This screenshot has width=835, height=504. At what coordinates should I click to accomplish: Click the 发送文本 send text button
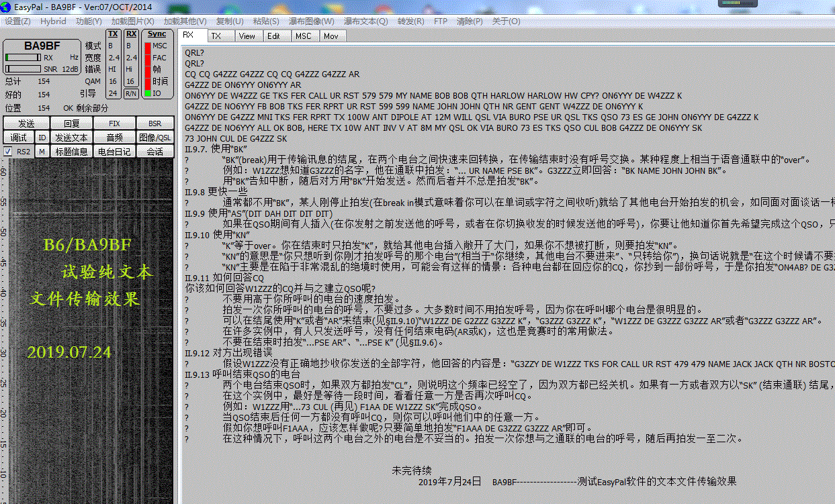point(72,138)
